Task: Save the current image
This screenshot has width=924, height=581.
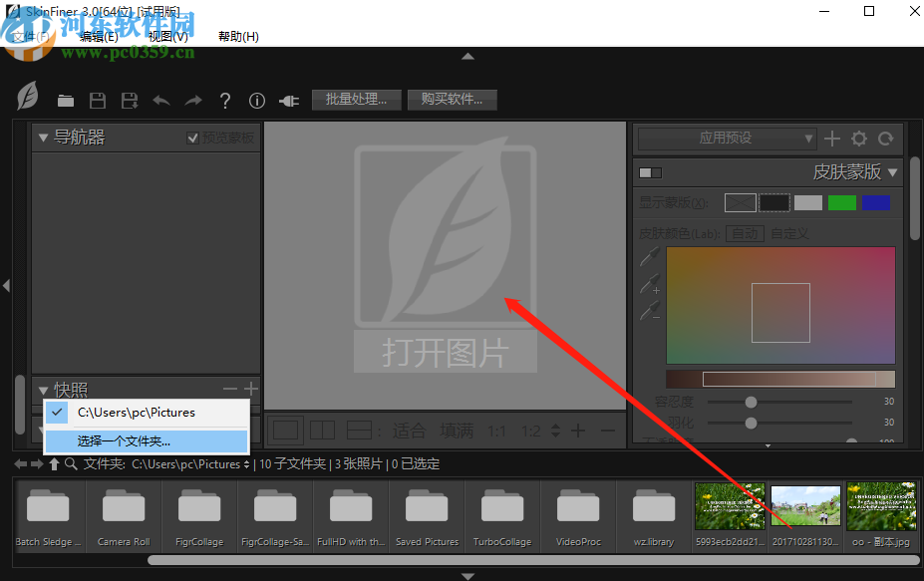Action: coord(97,100)
